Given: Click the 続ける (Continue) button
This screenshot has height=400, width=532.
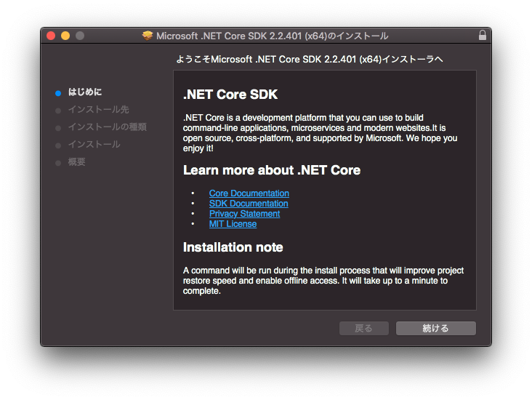Looking at the screenshot, I should 435,328.
